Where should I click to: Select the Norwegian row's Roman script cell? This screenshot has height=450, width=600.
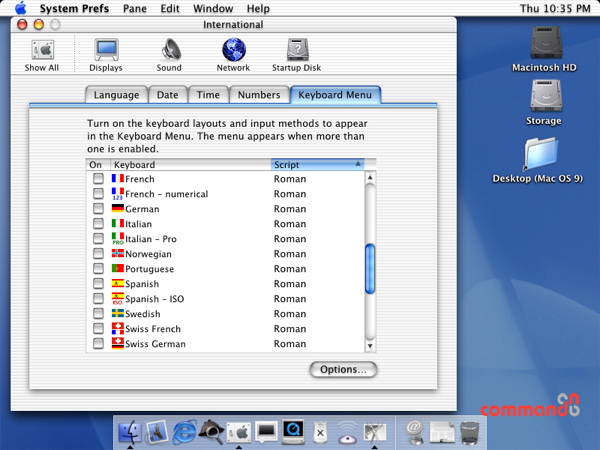tap(290, 254)
